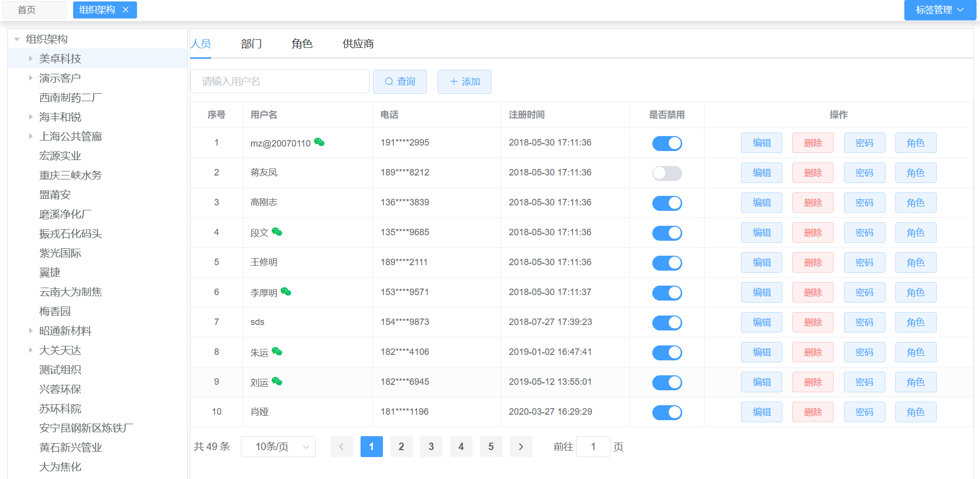980x479 pixels.
Task: Toggle the switch for user sds
Action: tap(667, 322)
